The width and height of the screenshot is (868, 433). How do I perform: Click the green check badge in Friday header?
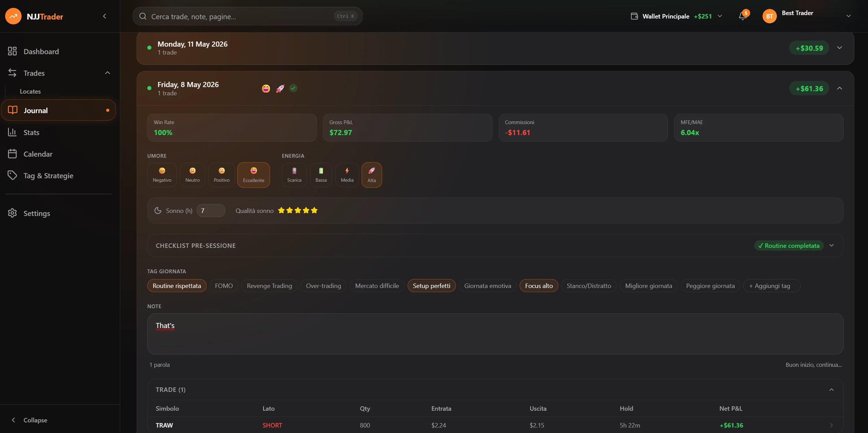293,88
